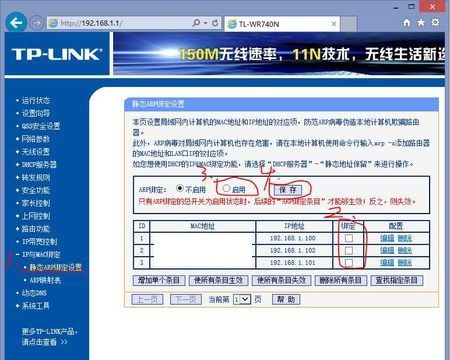The image size is (450, 360).
Task: Check the bind box for 192.168.1.100
Action: click(x=349, y=238)
